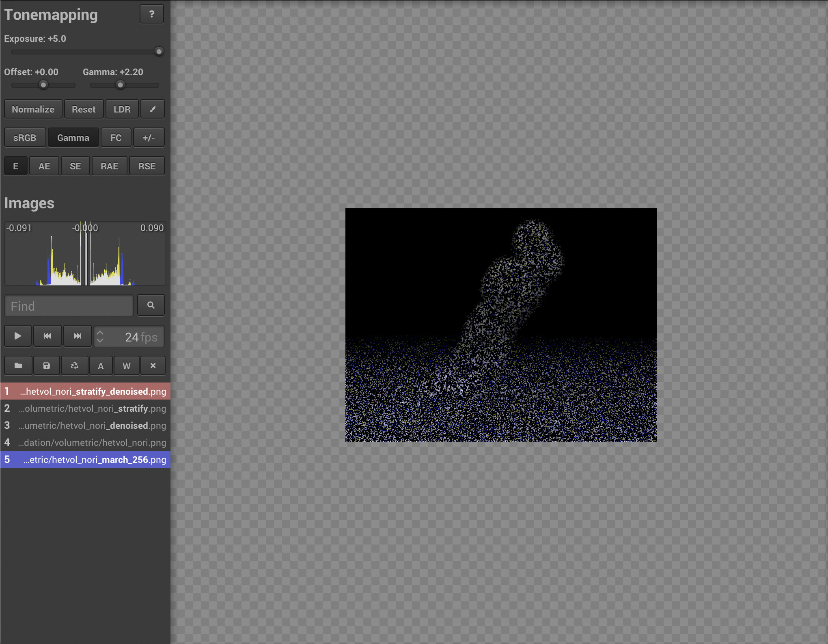
Task: Click the LDR button
Action: 122,109
